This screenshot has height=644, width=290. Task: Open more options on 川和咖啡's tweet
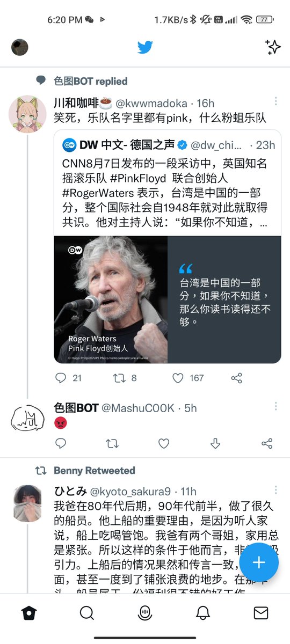tap(275, 101)
